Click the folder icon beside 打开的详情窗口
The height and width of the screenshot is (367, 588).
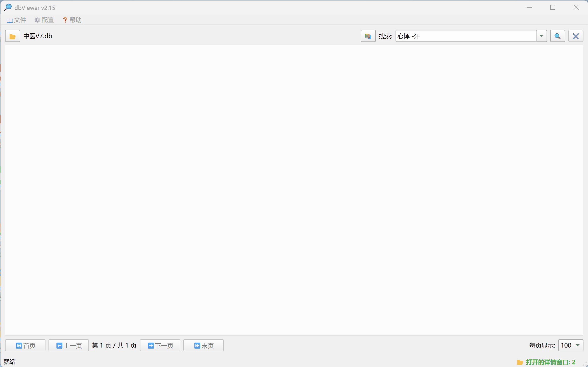(x=520, y=362)
